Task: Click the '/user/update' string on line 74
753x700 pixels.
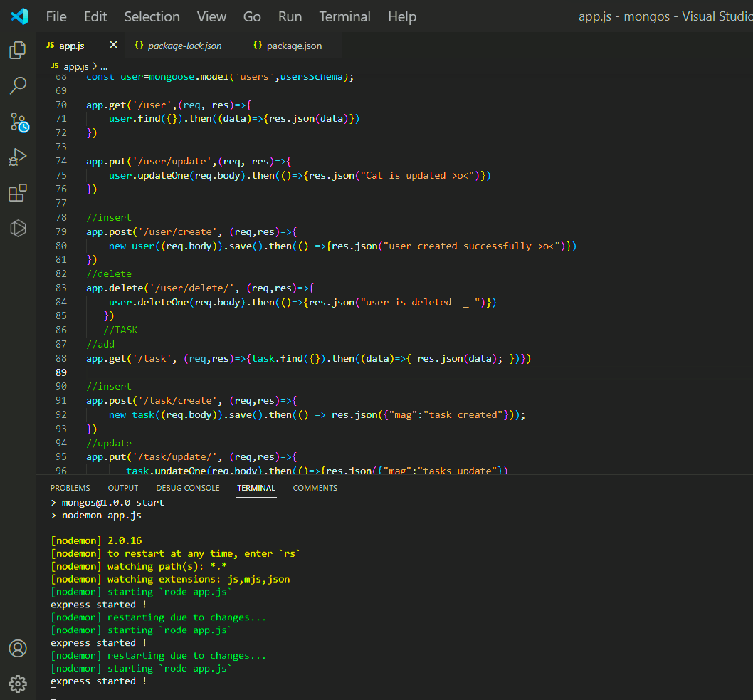Action: click(x=172, y=162)
